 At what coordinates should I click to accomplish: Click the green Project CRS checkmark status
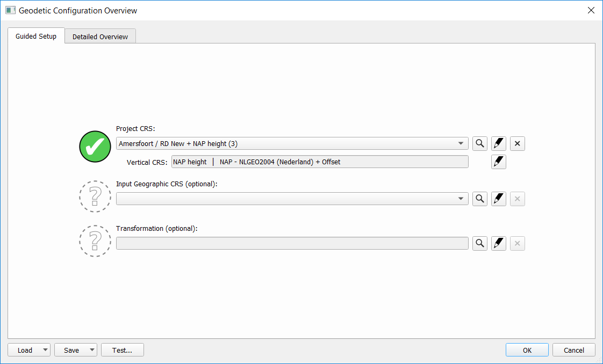click(95, 145)
